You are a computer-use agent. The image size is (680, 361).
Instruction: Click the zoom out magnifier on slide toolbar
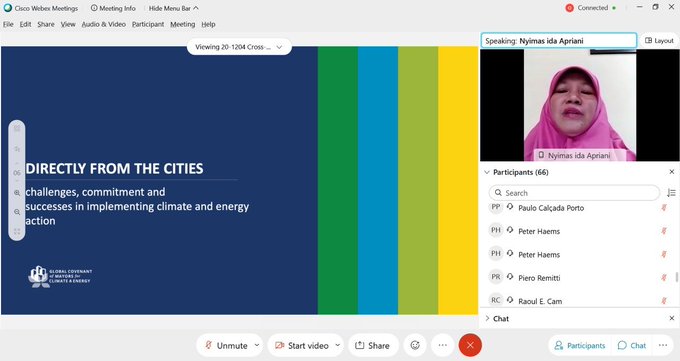[x=17, y=212]
